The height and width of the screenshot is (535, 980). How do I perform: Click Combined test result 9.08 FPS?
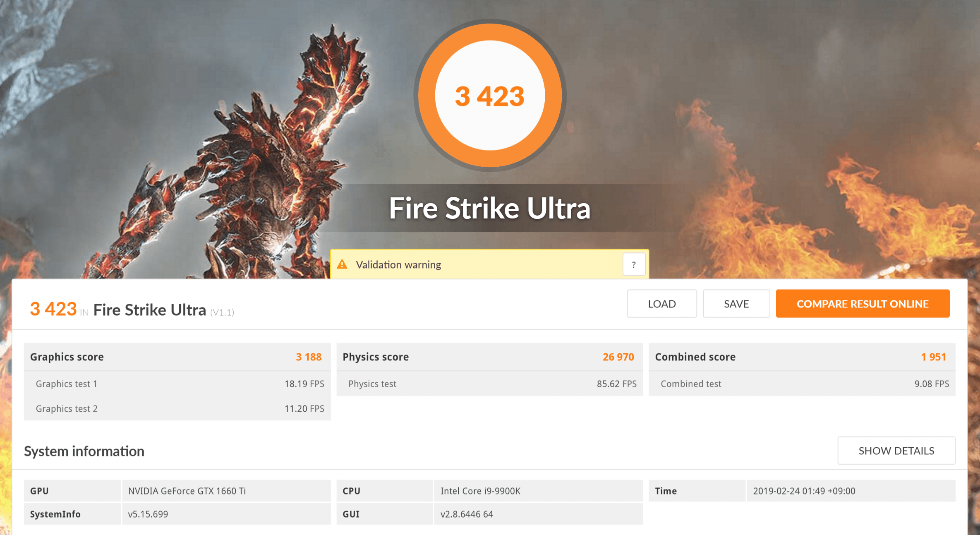coord(932,384)
